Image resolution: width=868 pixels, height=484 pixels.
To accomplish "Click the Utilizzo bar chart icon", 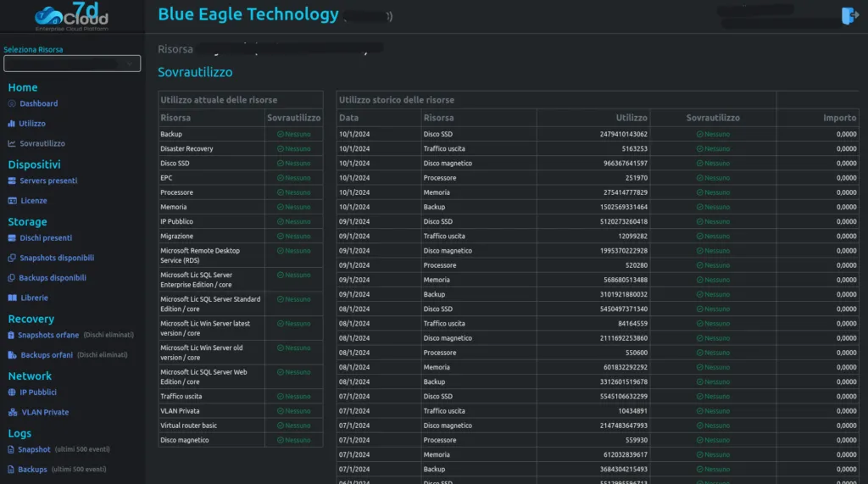I will (11, 124).
